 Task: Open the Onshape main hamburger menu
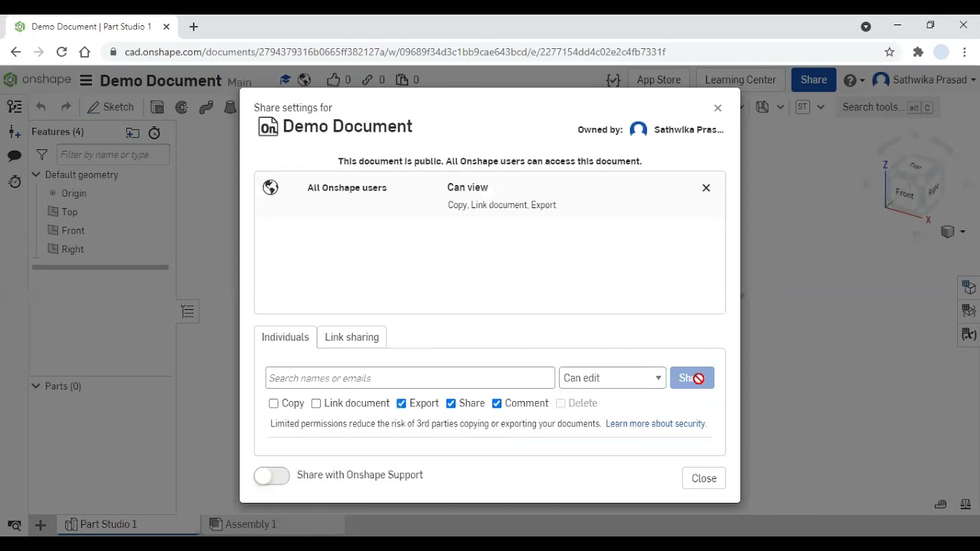pos(86,80)
